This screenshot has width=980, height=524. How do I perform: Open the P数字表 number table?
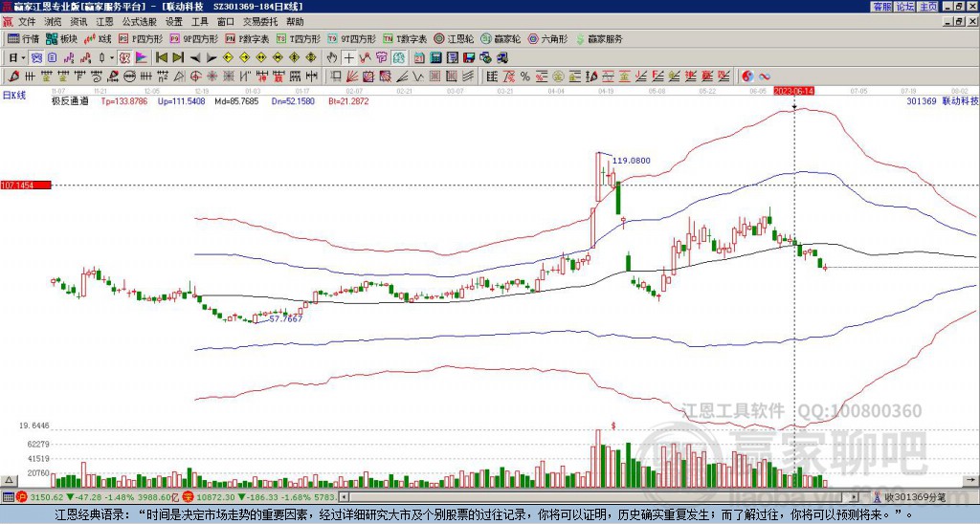(248, 38)
